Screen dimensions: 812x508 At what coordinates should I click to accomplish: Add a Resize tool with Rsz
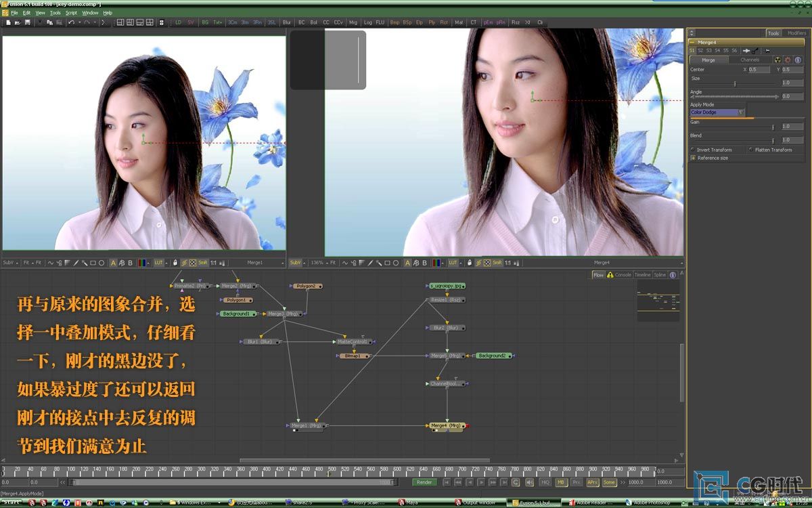(516, 22)
